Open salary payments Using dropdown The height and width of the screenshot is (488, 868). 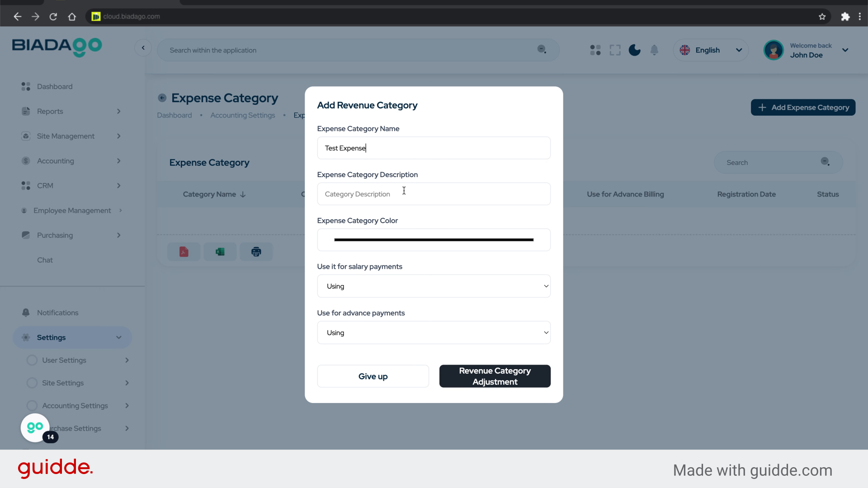pyautogui.click(x=434, y=286)
